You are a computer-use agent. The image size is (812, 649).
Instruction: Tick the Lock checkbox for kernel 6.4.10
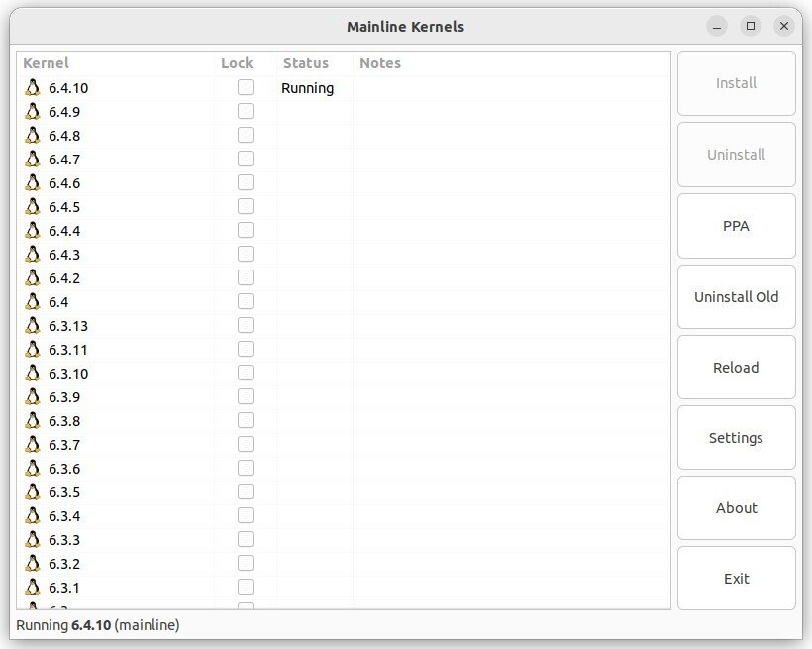point(246,87)
